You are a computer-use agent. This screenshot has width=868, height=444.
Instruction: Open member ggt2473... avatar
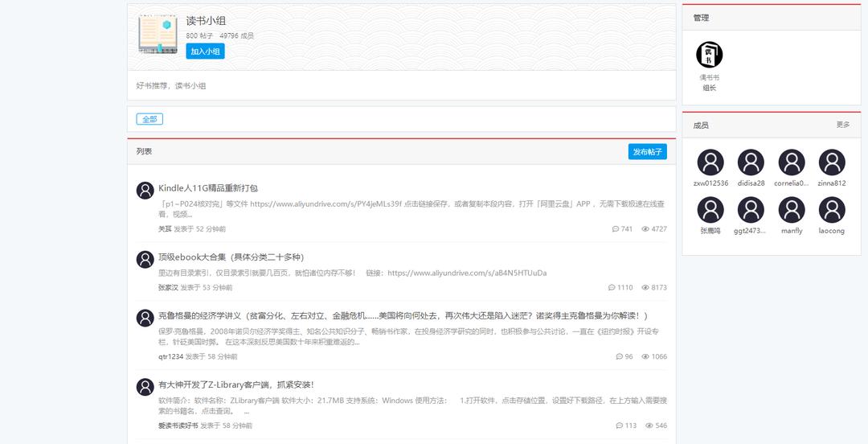click(x=751, y=210)
